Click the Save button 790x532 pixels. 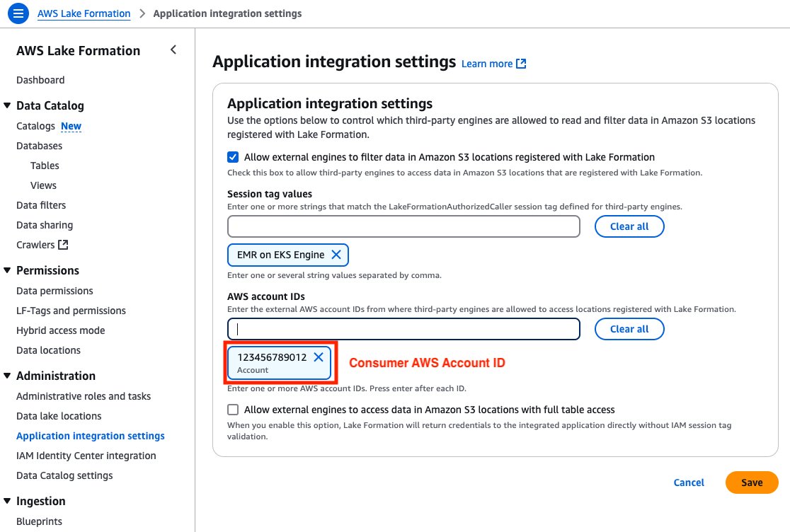(751, 482)
